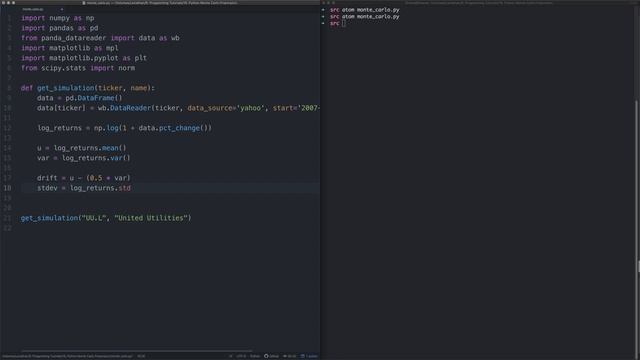640x360 pixels.
Task: Click on 'drift' variable name
Action: pos(47,178)
